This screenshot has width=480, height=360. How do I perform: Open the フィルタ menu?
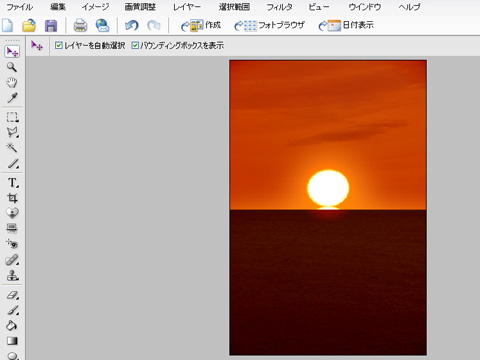pos(279,7)
